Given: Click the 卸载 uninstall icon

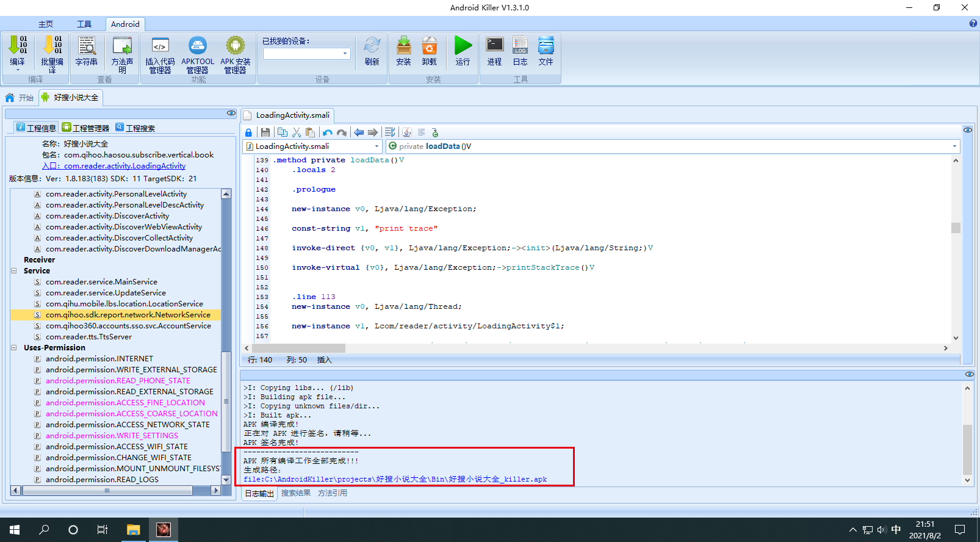Looking at the screenshot, I should (430, 46).
